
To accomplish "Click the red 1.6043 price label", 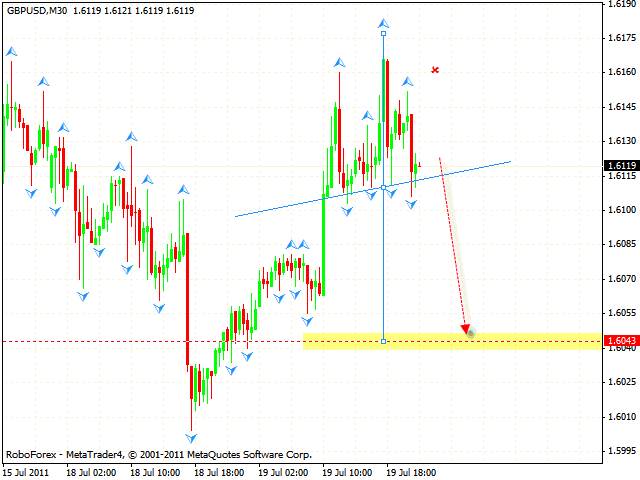I will 621,340.
